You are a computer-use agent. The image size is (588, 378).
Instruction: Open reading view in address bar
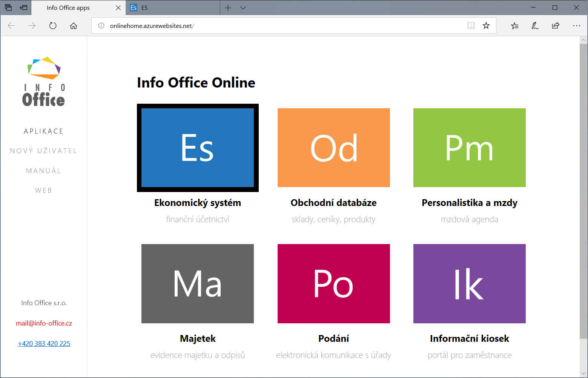tap(471, 26)
